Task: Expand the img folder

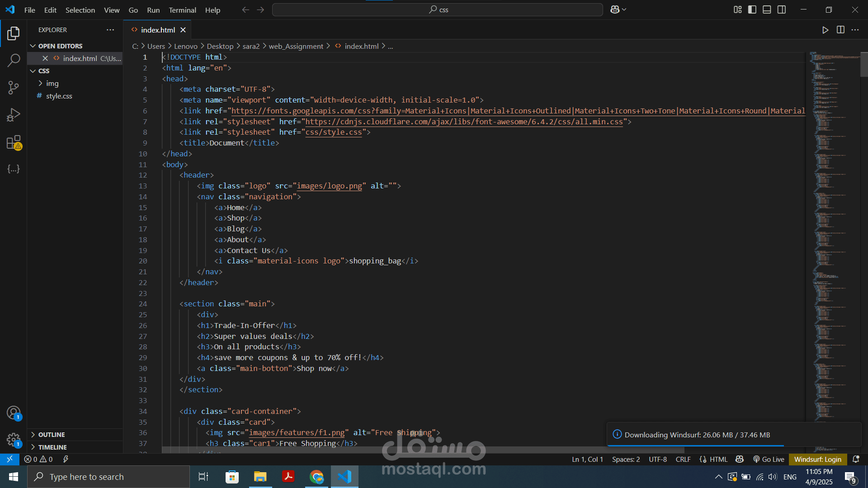Action: 52,83
